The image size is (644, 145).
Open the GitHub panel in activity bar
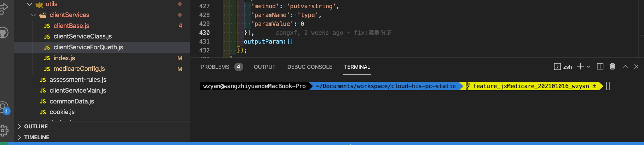(x=4, y=33)
